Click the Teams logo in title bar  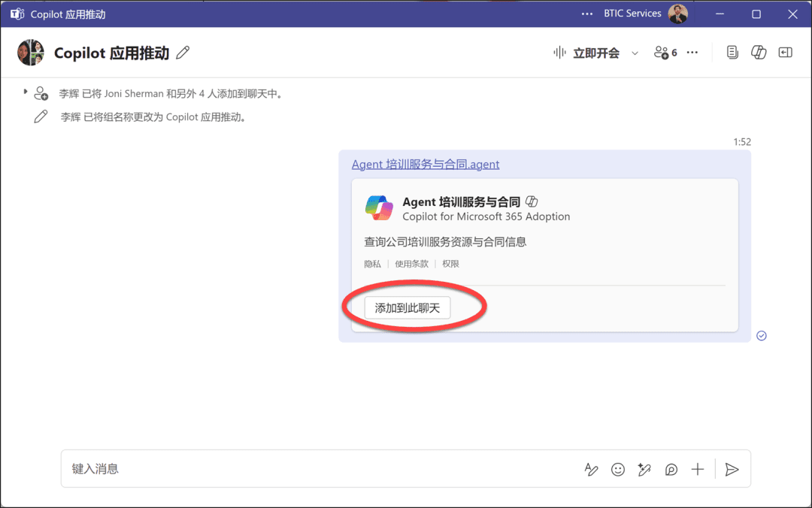(17, 14)
